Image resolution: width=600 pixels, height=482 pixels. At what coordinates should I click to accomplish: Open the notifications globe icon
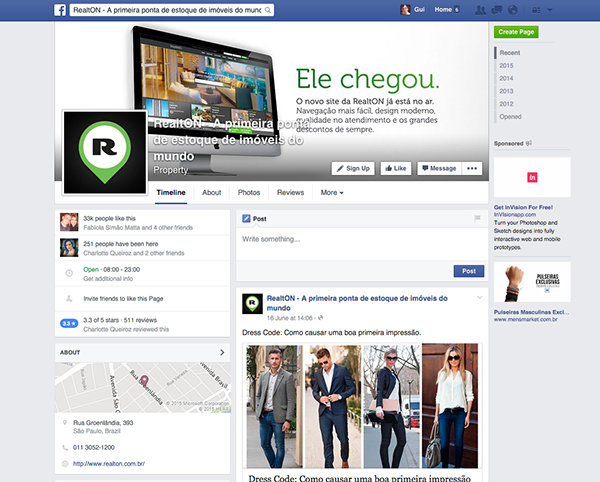point(512,10)
